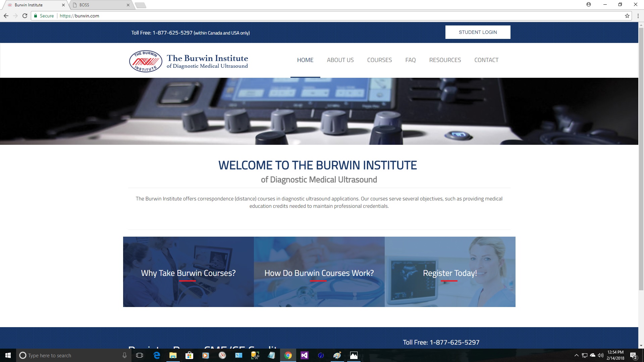This screenshot has height=362, width=644.
Task: Click the WELCOME TO THE BURWIN INSTITUTE heading
Action: tap(318, 165)
